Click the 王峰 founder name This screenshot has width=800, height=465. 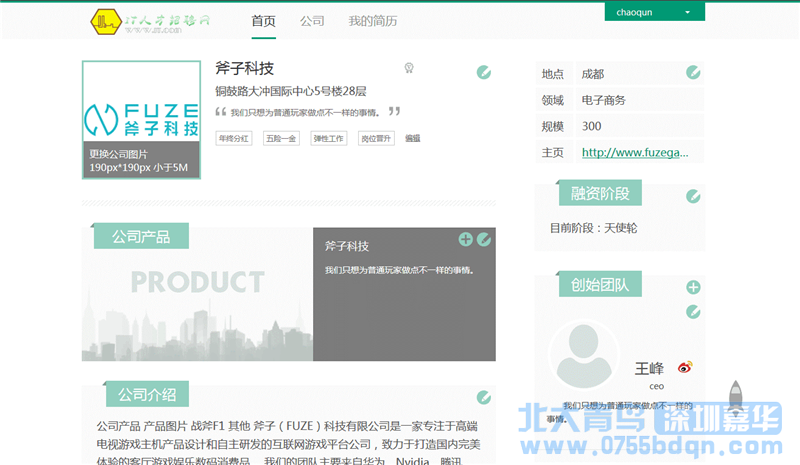[x=649, y=368]
